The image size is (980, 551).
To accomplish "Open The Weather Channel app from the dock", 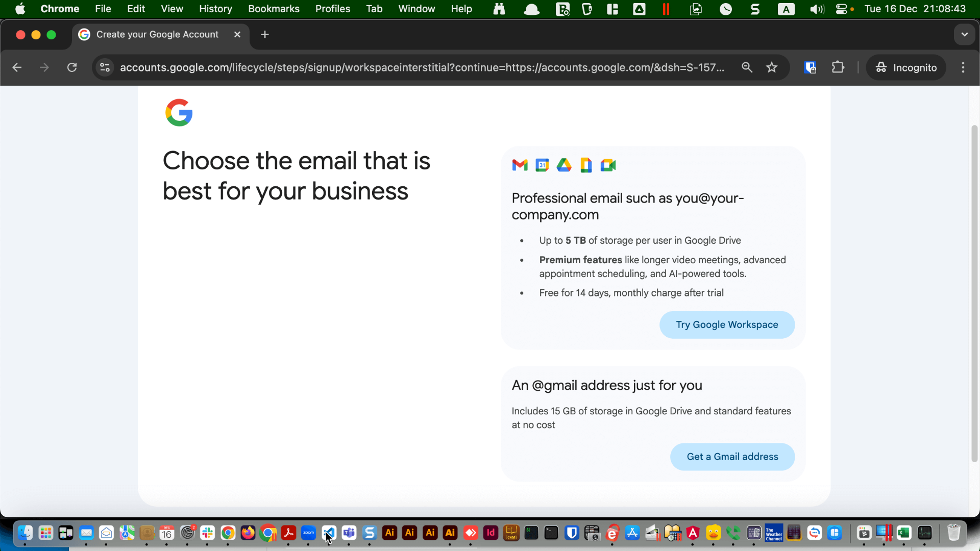I will (773, 533).
